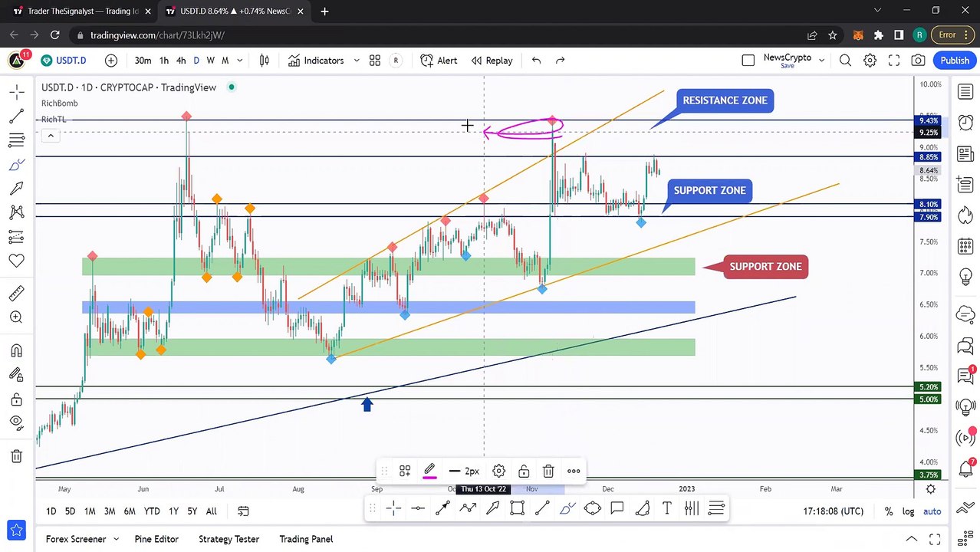980x552 pixels.
Task: Open the pattern tools in left sidebar
Action: click(16, 212)
